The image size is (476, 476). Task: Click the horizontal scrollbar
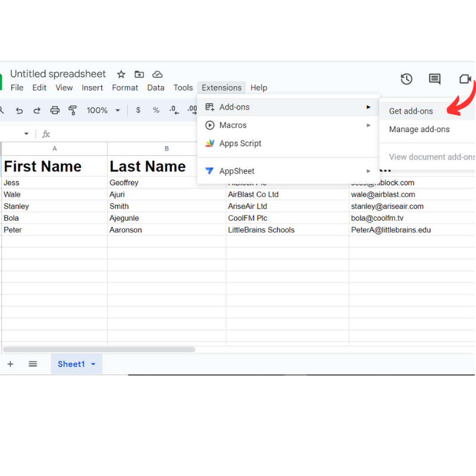click(99, 349)
